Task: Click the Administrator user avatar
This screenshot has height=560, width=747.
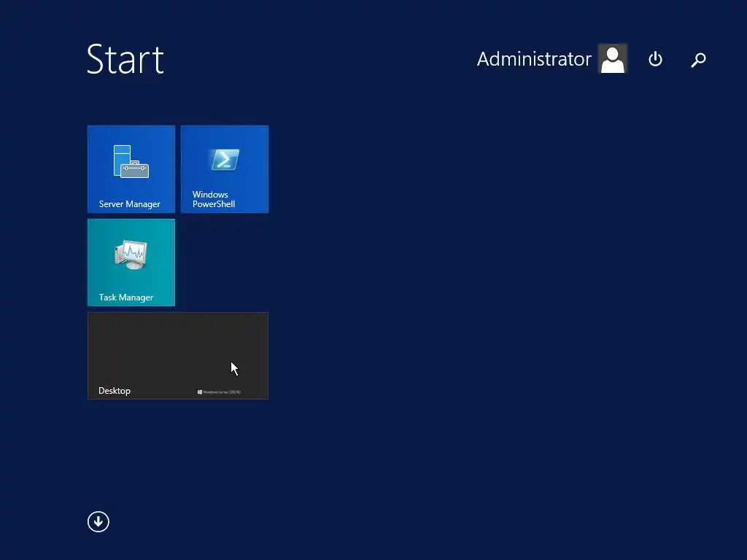Action: pyautogui.click(x=613, y=58)
